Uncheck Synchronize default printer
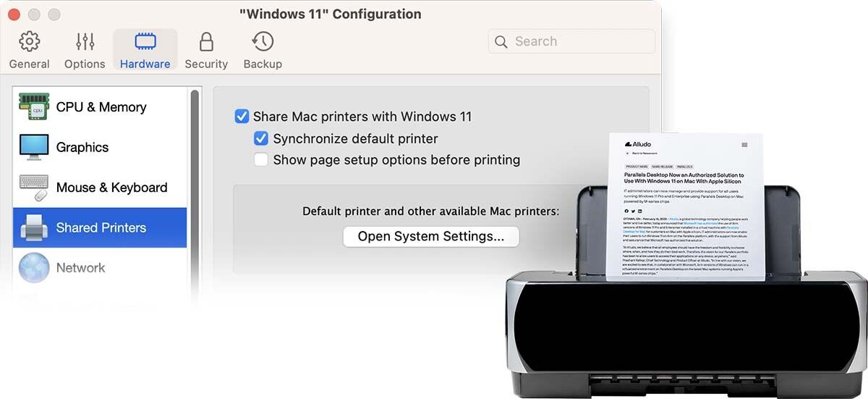The width and height of the screenshot is (868, 399). [x=261, y=138]
